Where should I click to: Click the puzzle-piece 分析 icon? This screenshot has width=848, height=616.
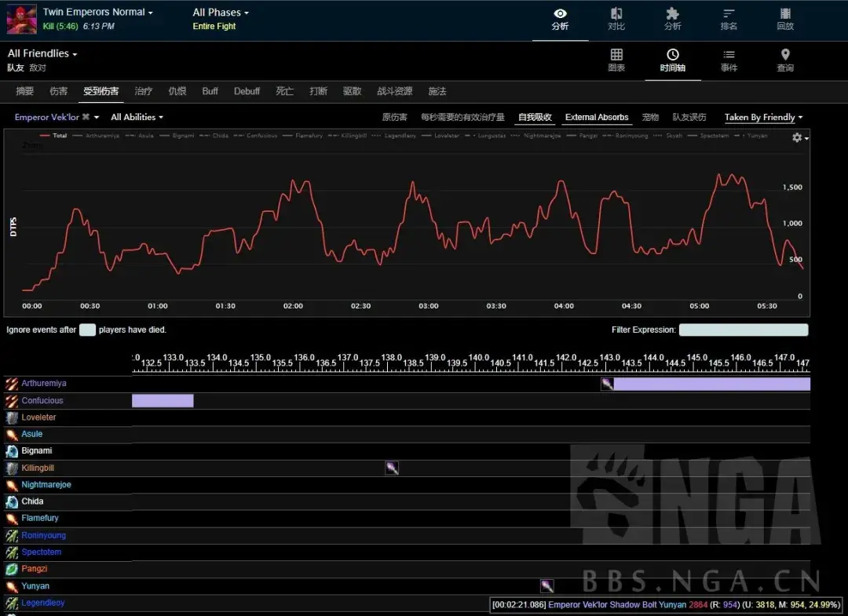[x=672, y=19]
